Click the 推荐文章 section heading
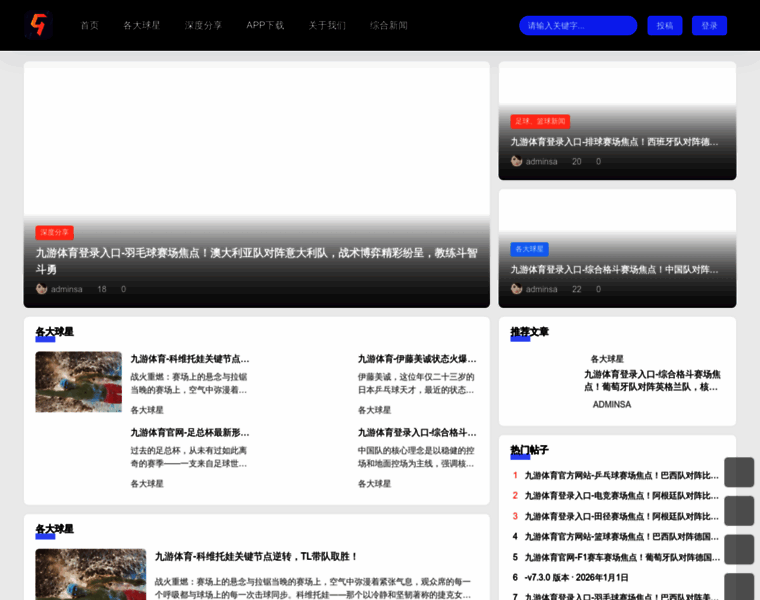Image resolution: width=760 pixels, height=600 pixels. click(529, 332)
